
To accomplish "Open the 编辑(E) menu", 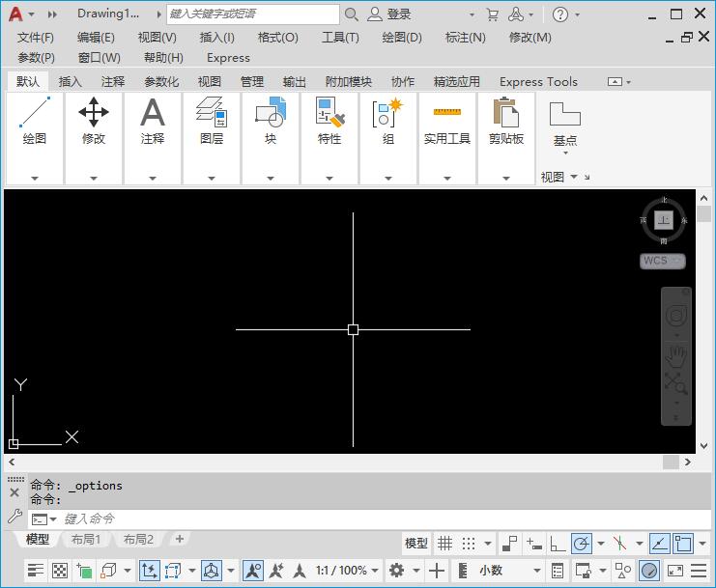I will 96,38.
